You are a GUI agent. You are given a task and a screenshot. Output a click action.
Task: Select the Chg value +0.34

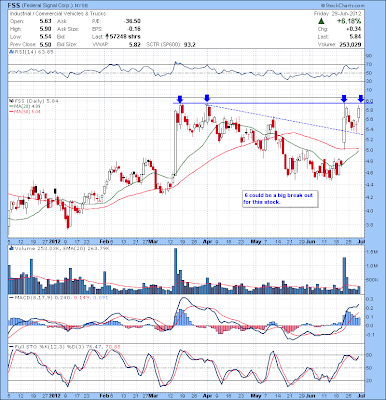point(355,29)
